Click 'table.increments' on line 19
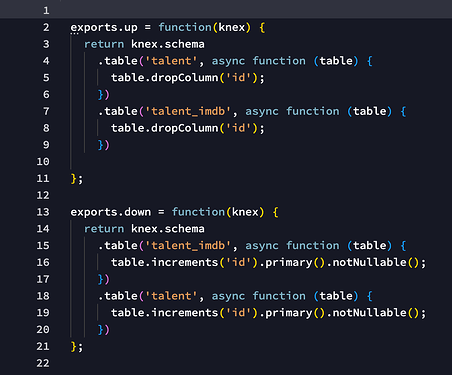 tap(164, 313)
